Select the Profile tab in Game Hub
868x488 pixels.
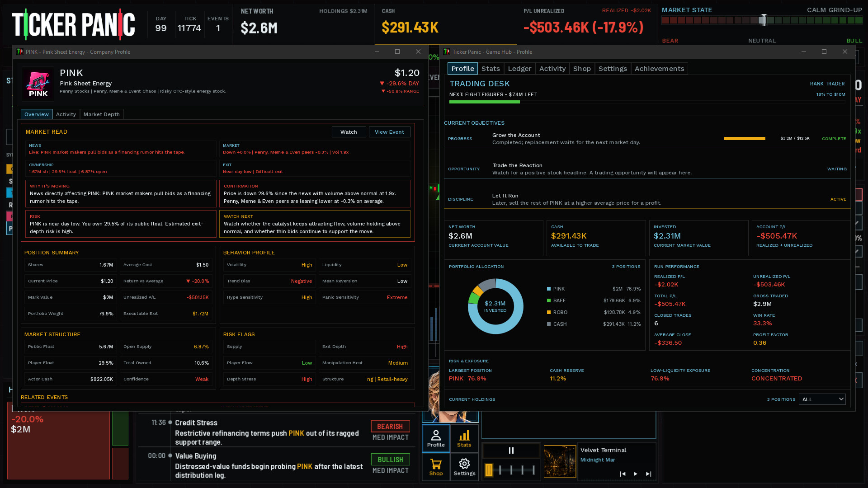click(462, 69)
